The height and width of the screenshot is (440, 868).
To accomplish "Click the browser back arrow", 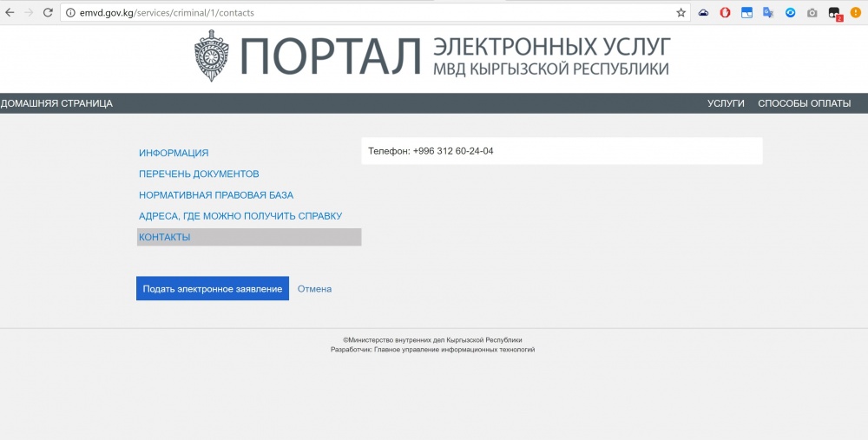I will [x=10, y=13].
